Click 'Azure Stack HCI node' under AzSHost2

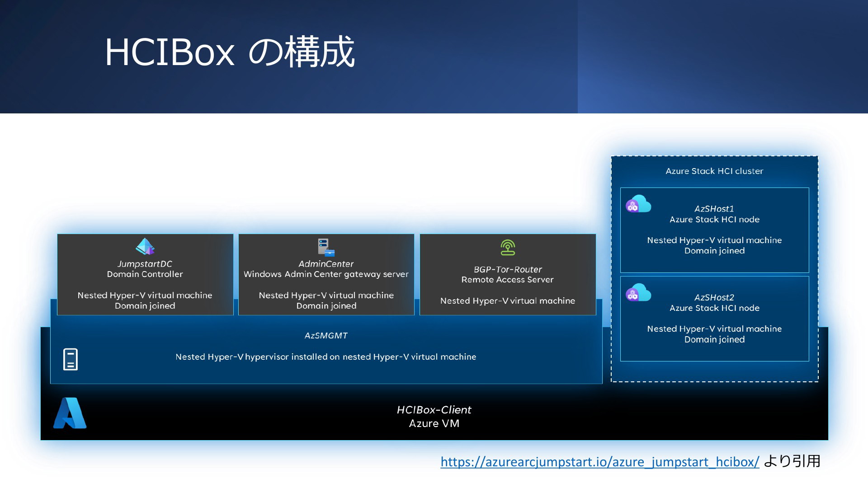(714, 308)
